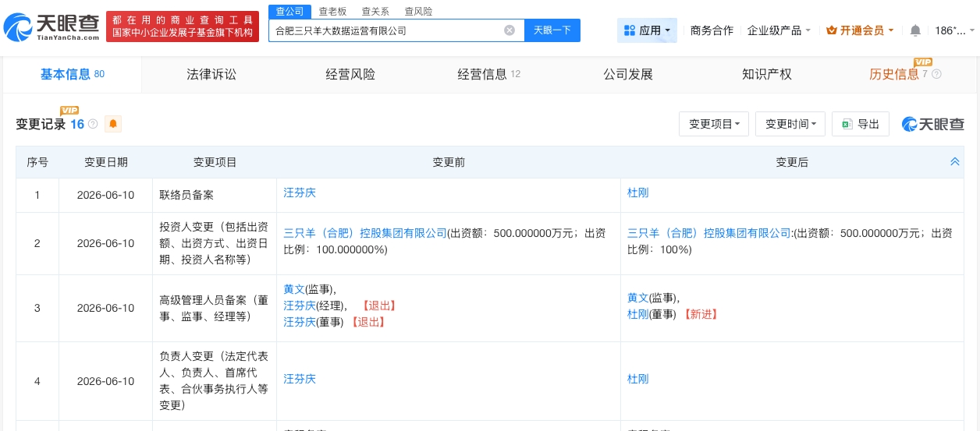Click 开通会员 membership button
Viewport: 980px width, 431px height.
pos(860,30)
